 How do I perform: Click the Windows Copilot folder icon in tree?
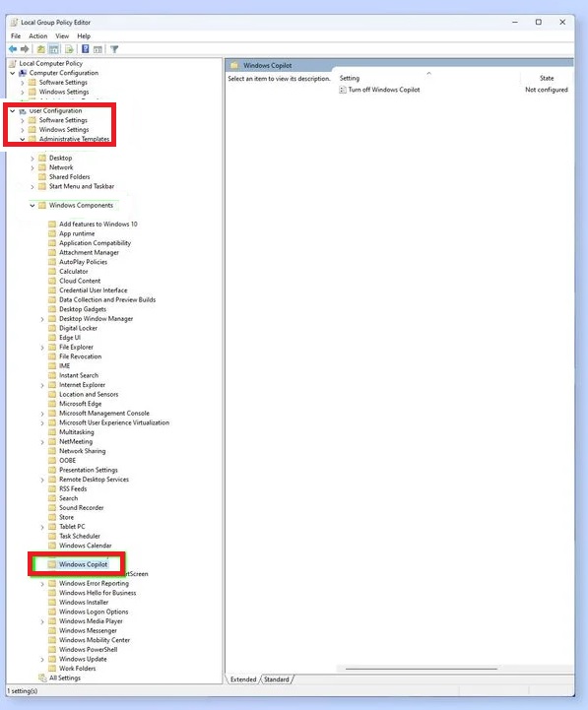click(x=52, y=564)
